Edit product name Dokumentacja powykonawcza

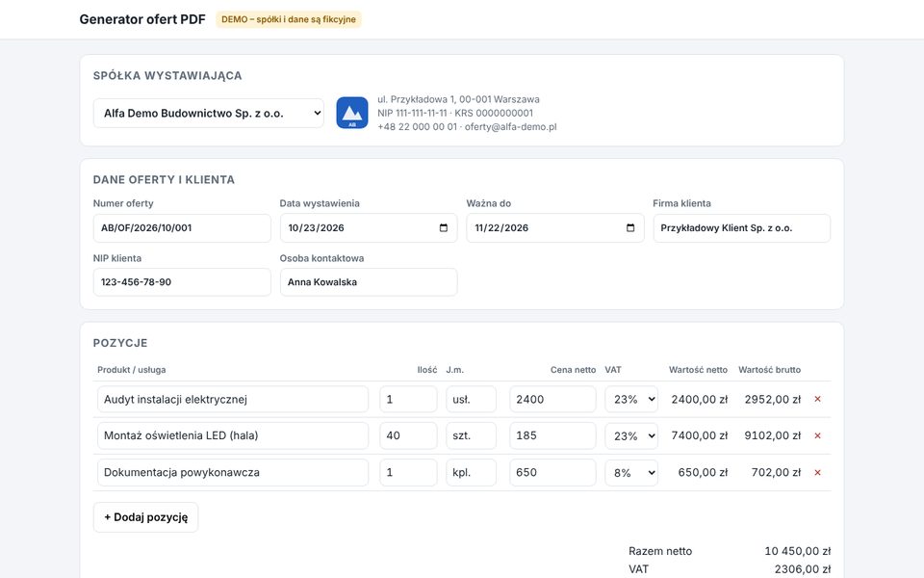tap(233, 472)
